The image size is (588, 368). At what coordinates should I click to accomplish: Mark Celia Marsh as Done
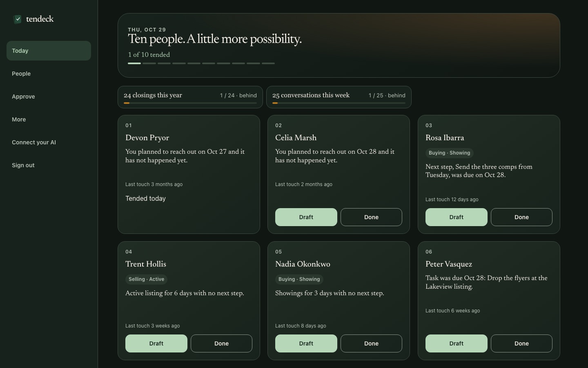coord(371,217)
